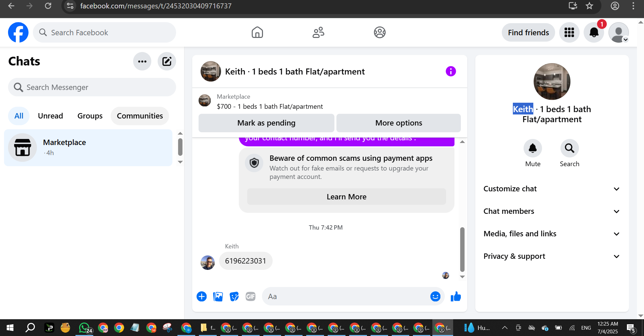
Task: Expand the Customize chat section
Action: (x=552, y=189)
